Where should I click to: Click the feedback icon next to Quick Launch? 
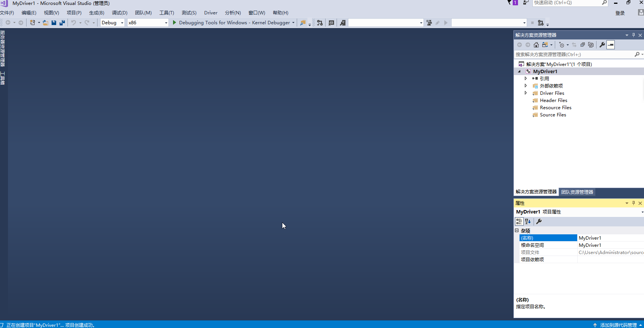click(x=526, y=3)
